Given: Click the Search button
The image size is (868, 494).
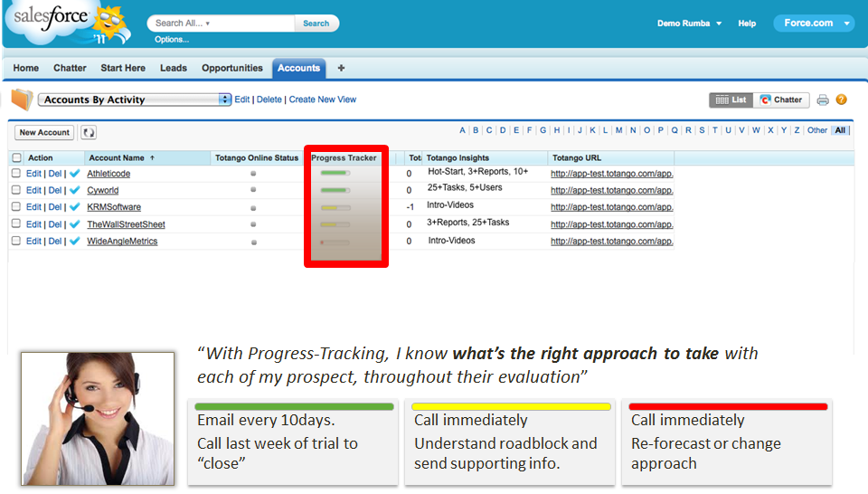Looking at the screenshot, I should [x=316, y=24].
